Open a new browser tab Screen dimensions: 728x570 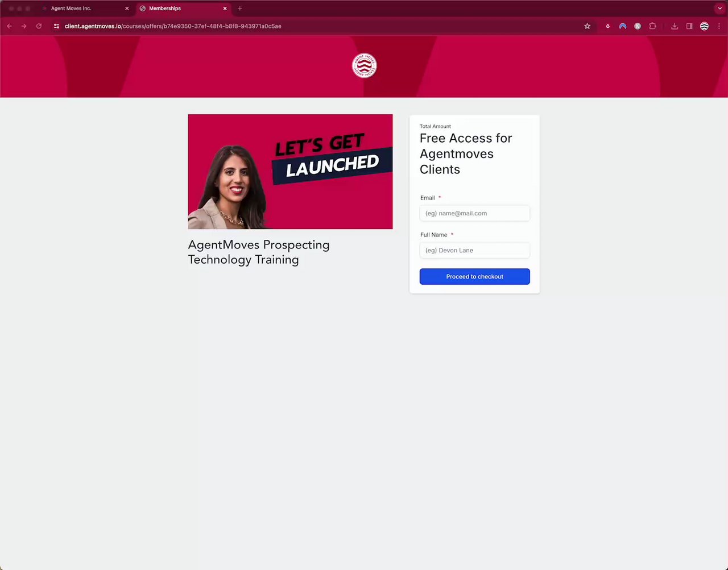coord(240,9)
